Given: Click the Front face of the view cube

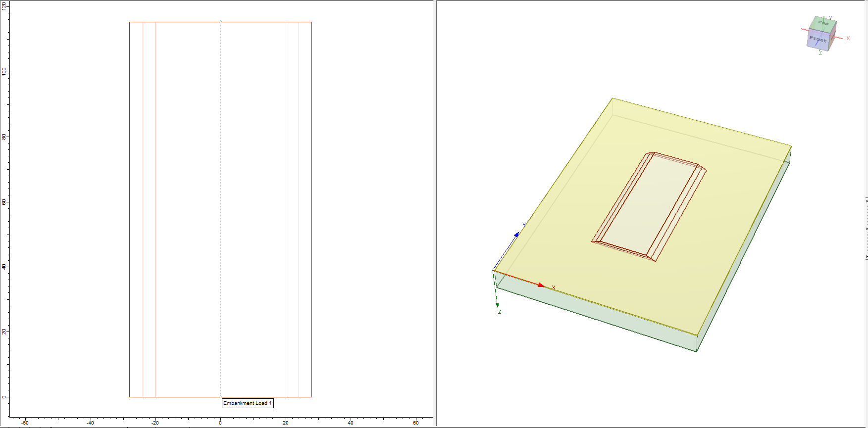Looking at the screenshot, I should pos(818,41).
